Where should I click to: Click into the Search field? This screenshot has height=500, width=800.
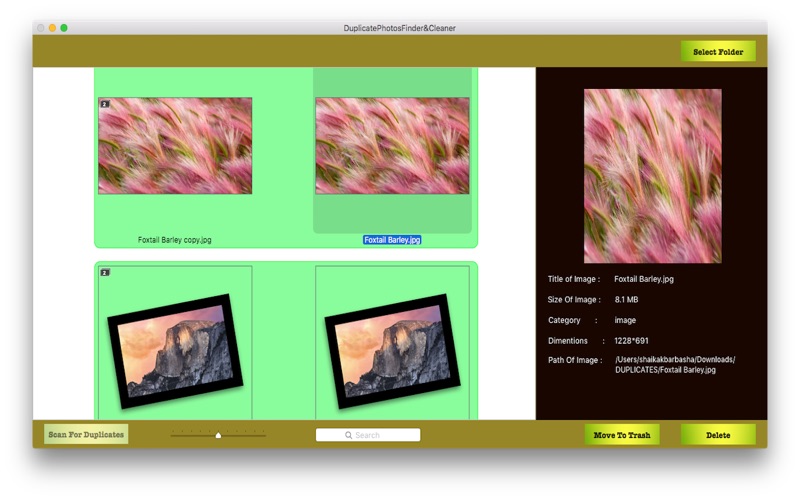tap(368, 435)
